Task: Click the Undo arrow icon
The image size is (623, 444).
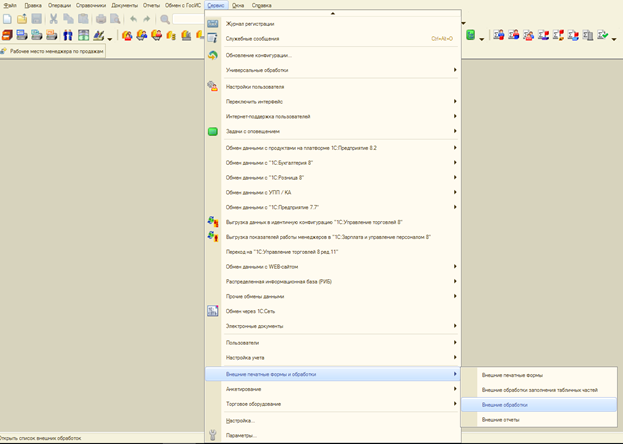Action: 134,19
